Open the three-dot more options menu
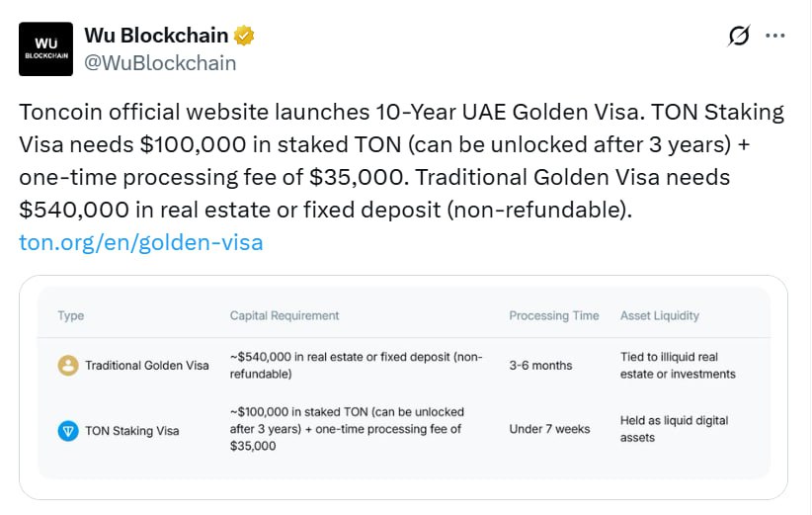812x515 pixels. click(775, 36)
